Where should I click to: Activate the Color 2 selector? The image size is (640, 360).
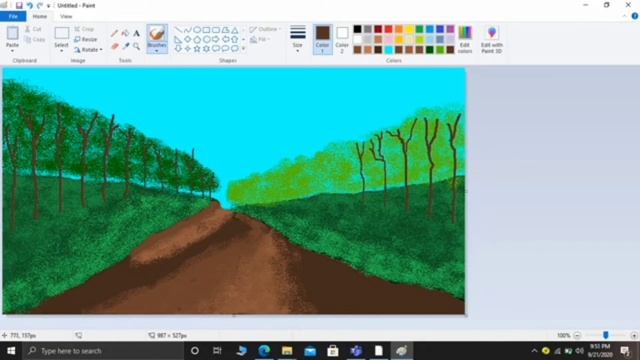(x=342, y=39)
